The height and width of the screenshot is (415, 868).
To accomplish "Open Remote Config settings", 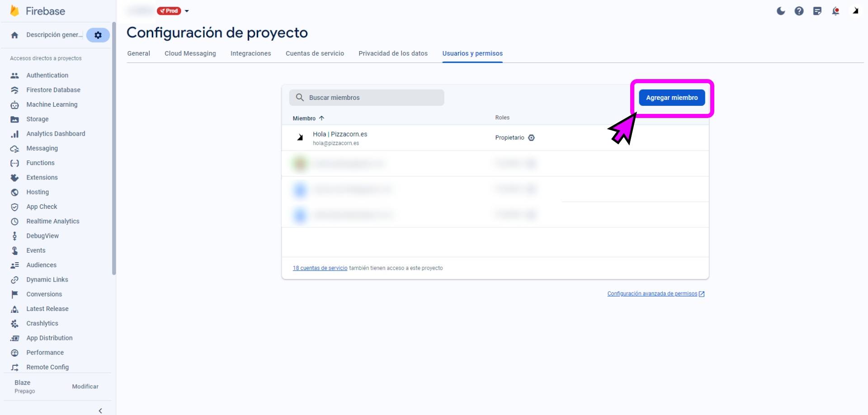I will click(47, 367).
